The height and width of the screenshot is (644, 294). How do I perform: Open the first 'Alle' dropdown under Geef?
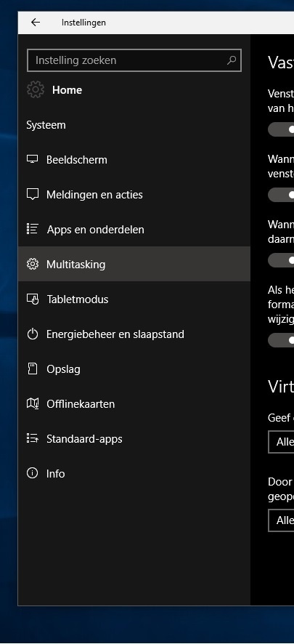tap(281, 442)
